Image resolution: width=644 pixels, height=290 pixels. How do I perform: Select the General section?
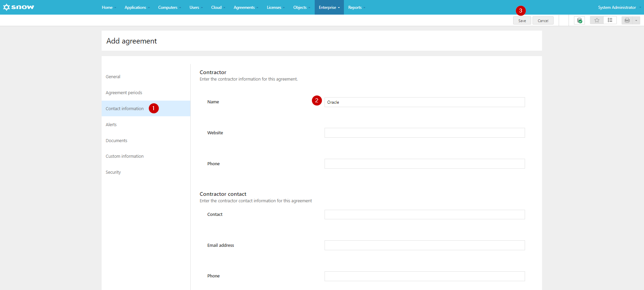coord(146,77)
